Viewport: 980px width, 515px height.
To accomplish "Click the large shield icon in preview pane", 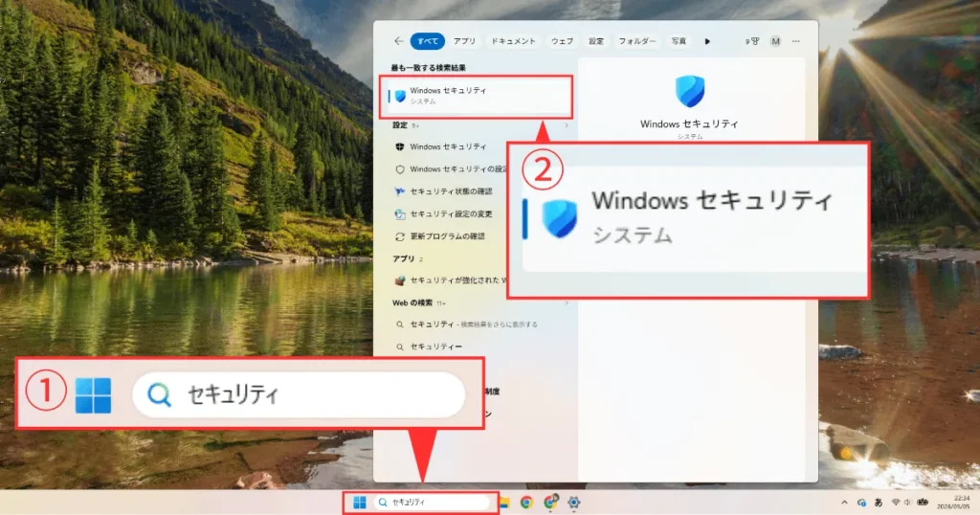I will 690,91.
